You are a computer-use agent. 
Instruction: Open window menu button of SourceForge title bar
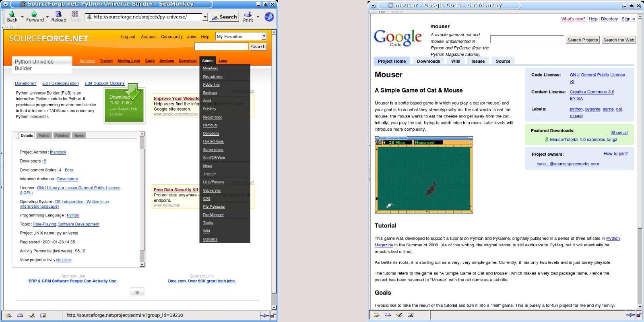click(6, 4)
